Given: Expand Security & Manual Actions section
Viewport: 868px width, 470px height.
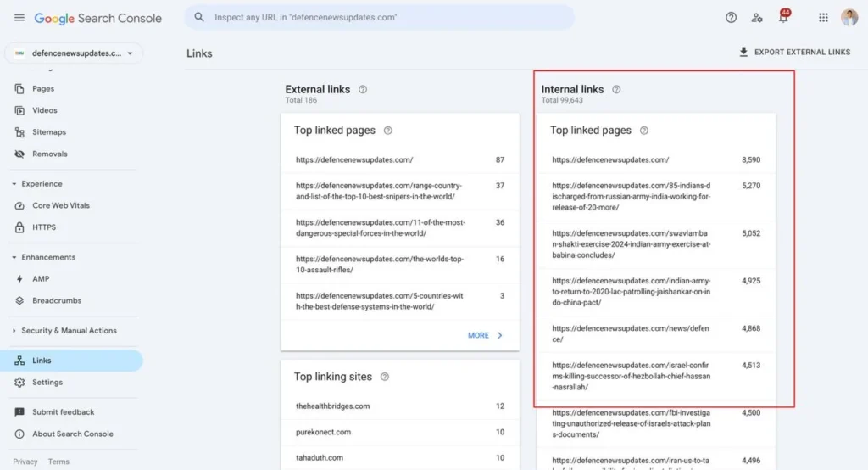Looking at the screenshot, I should (x=14, y=331).
